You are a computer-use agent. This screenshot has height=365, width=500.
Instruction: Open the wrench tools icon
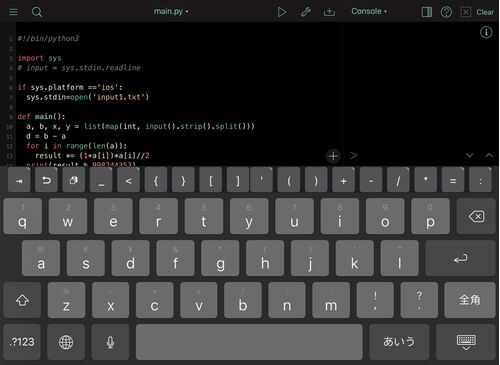[x=306, y=12]
